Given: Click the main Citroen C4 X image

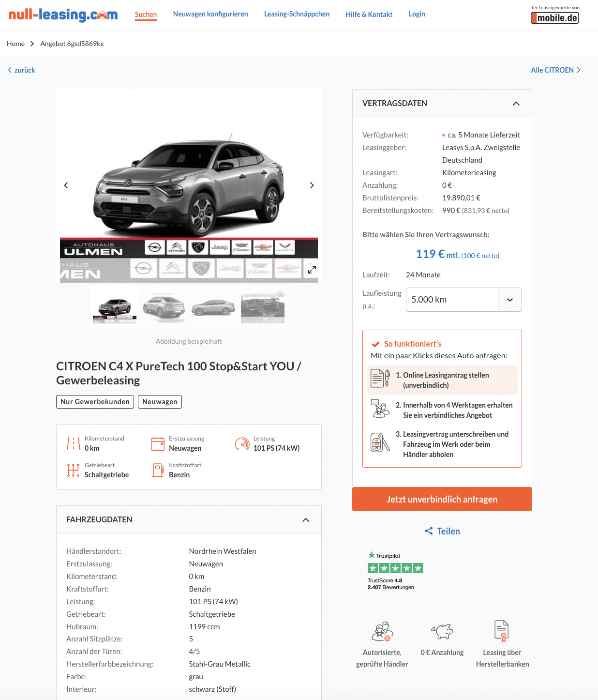Looking at the screenshot, I should (189, 186).
